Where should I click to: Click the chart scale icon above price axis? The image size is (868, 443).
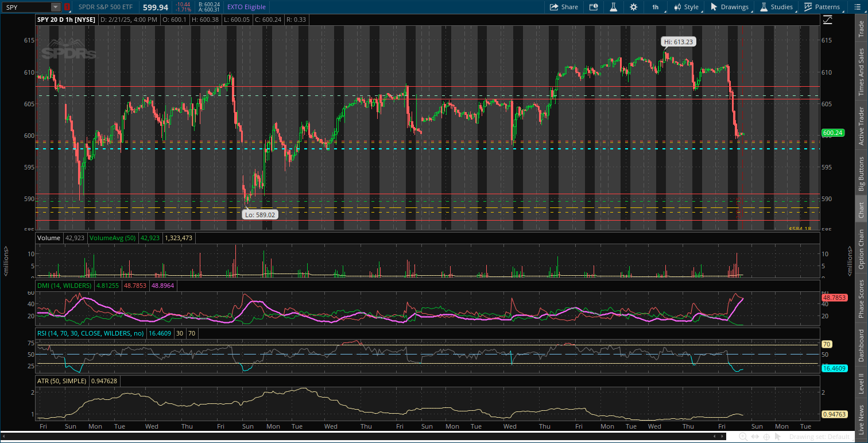tap(827, 20)
